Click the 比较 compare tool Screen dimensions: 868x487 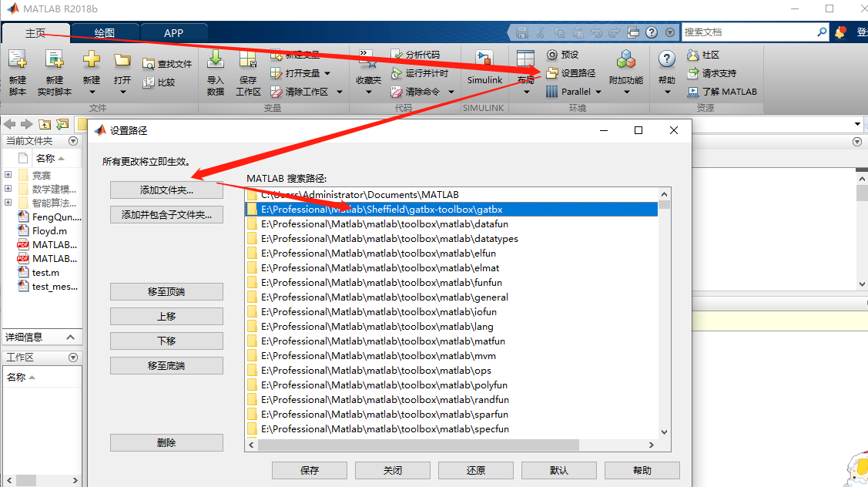click(x=159, y=82)
